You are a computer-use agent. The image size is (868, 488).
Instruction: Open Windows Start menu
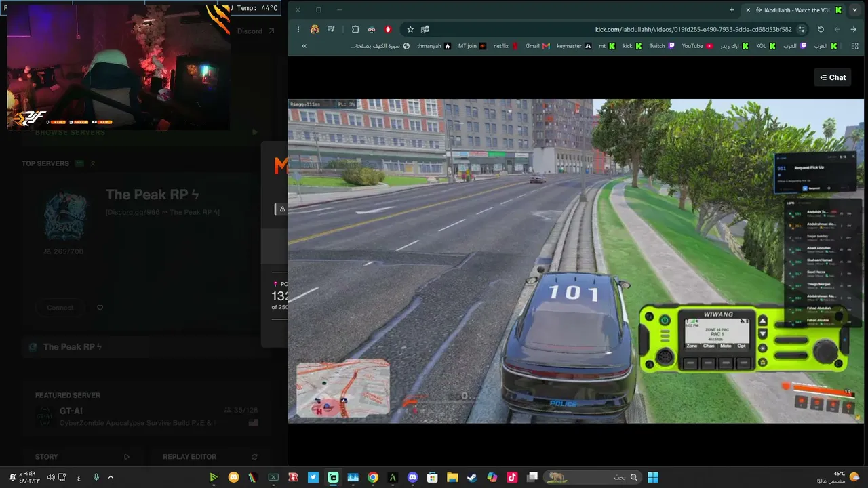653,477
